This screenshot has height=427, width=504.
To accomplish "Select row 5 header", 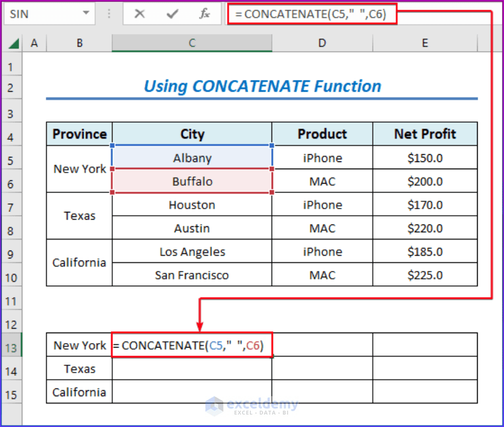I will [x=12, y=158].
